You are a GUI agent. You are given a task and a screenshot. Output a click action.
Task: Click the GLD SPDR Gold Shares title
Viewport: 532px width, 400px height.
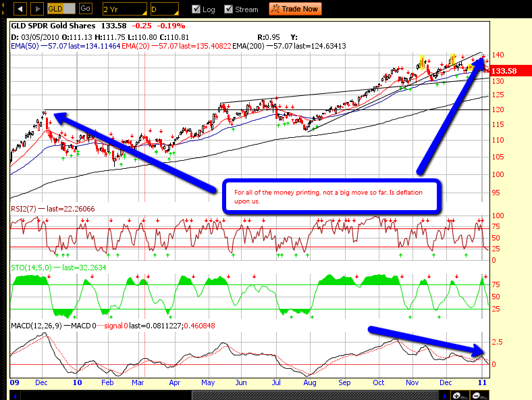tap(53, 26)
